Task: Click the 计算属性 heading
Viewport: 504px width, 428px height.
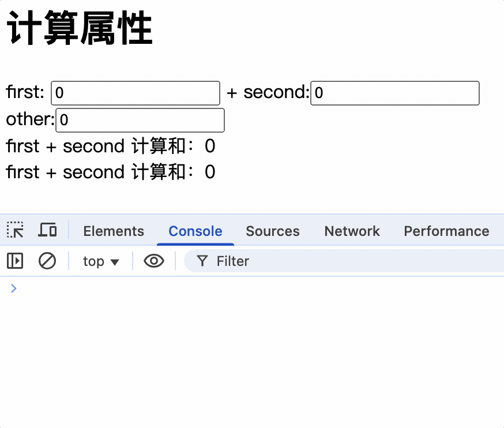Action: tap(79, 30)
